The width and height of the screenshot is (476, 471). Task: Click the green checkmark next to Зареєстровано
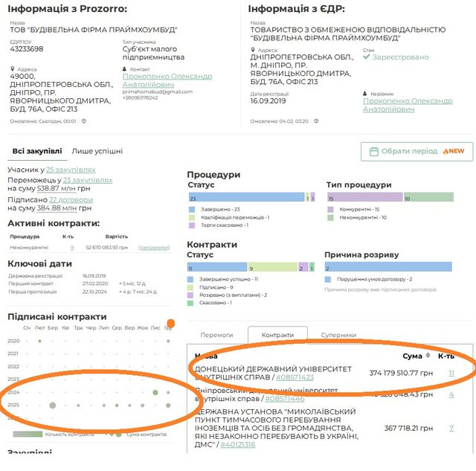[x=366, y=57]
